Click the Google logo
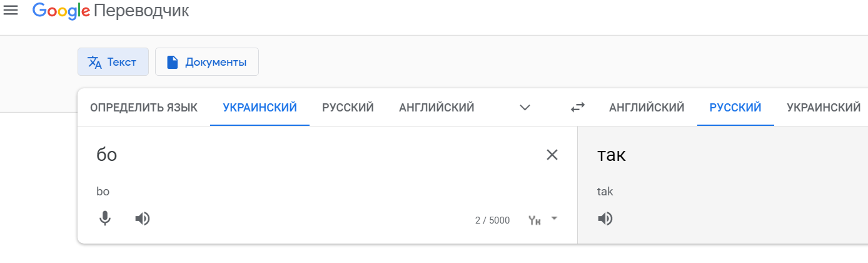Viewport: 868px width, 263px height. pos(61,11)
